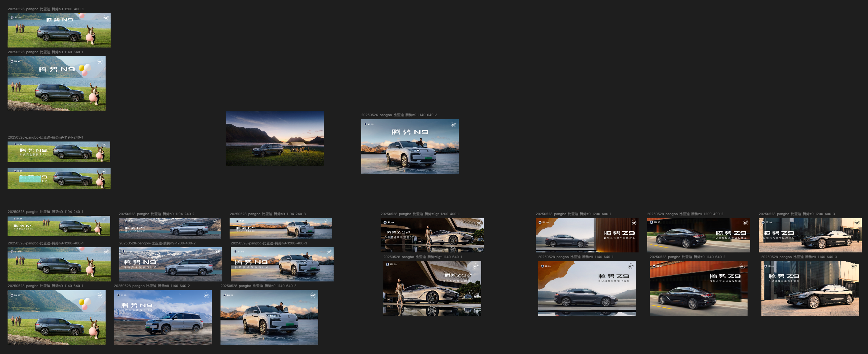Image resolution: width=868 pixels, height=354 pixels.
Task: Select the 20250528 n9-1200-400-2 snowy mountain artboard
Action: (x=170, y=264)
